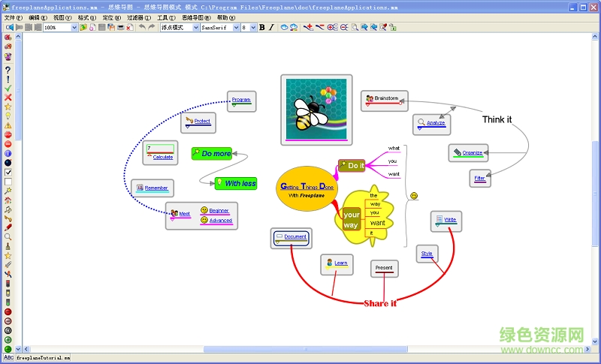Click the find magnifier icon in toolbar

coord(355,27)
